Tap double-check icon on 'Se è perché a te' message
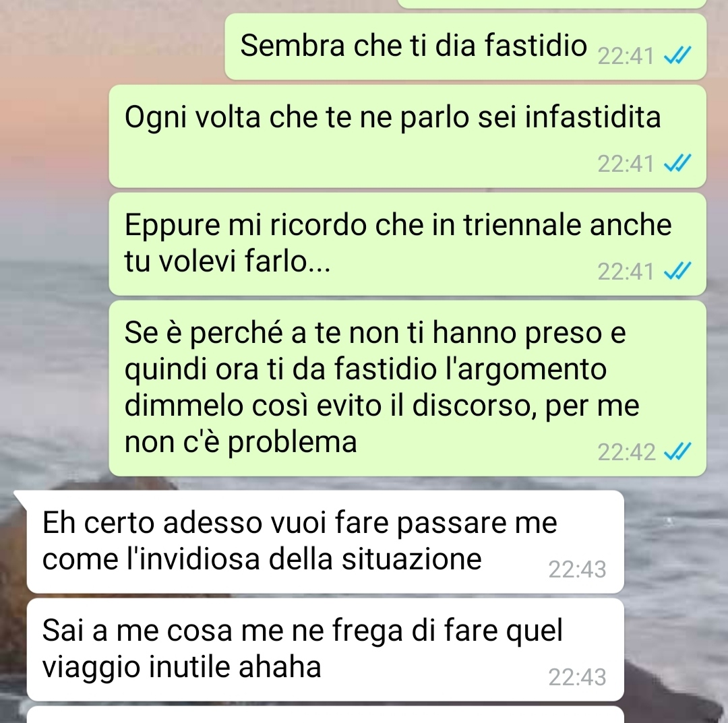This screenshot has width=728, height=723. pos(677,451)
